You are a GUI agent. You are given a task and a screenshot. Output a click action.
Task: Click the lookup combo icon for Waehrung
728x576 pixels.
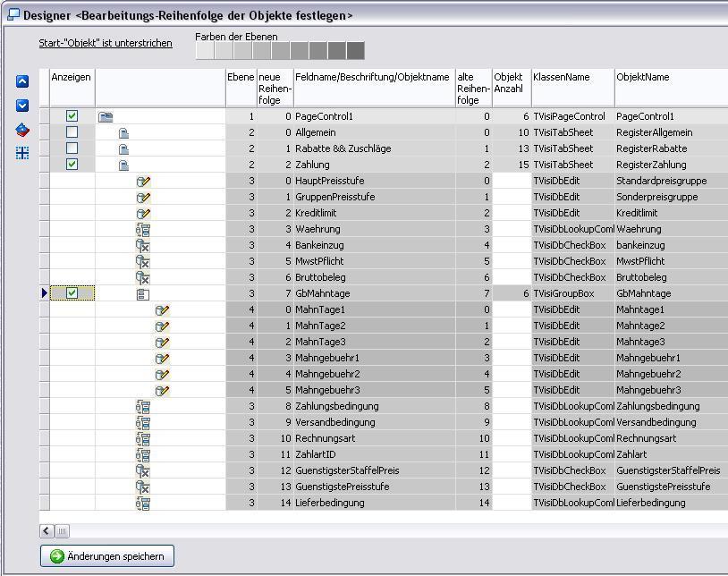click(143, 229)
